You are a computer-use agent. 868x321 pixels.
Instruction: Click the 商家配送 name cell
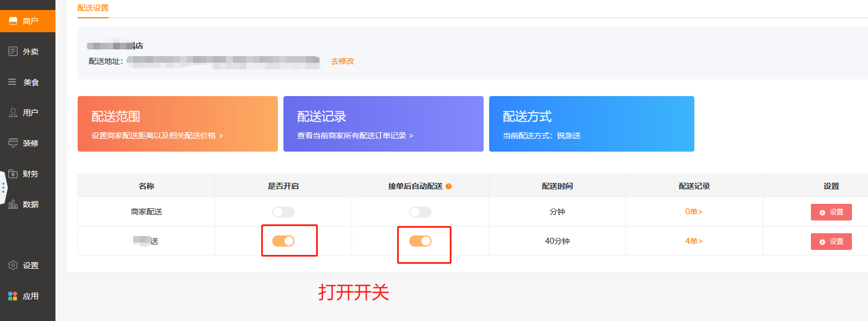point(146,212)
